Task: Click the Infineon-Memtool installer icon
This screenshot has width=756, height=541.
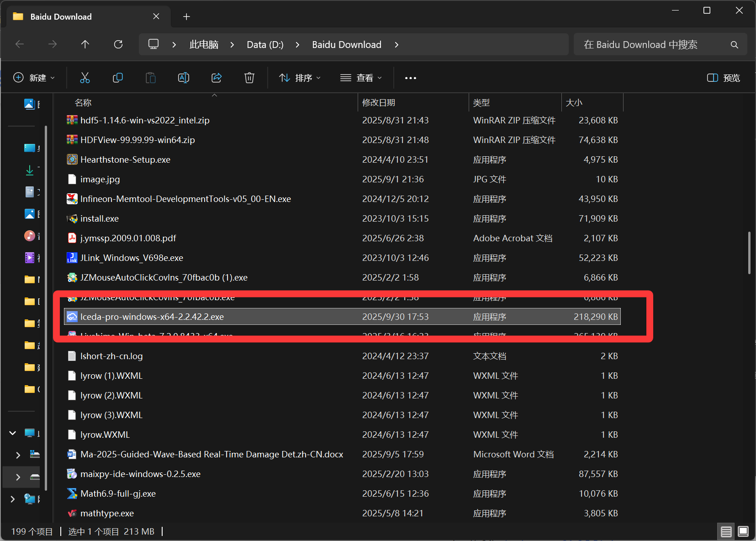Action: [x=72, y=199]
